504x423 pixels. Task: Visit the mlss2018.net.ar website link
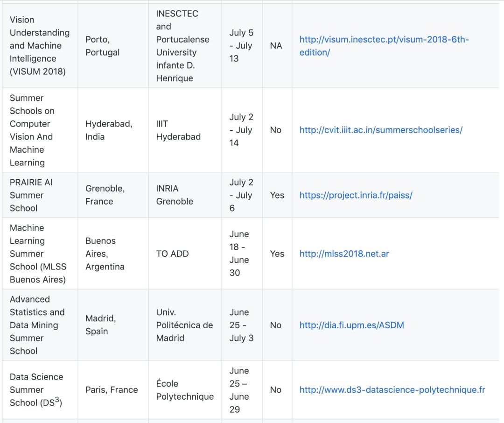[x=344, y=254]
